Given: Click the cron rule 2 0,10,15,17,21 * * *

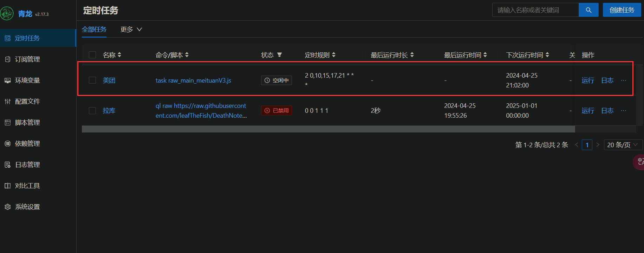Looking at the screenshot, I should point(329,80).
